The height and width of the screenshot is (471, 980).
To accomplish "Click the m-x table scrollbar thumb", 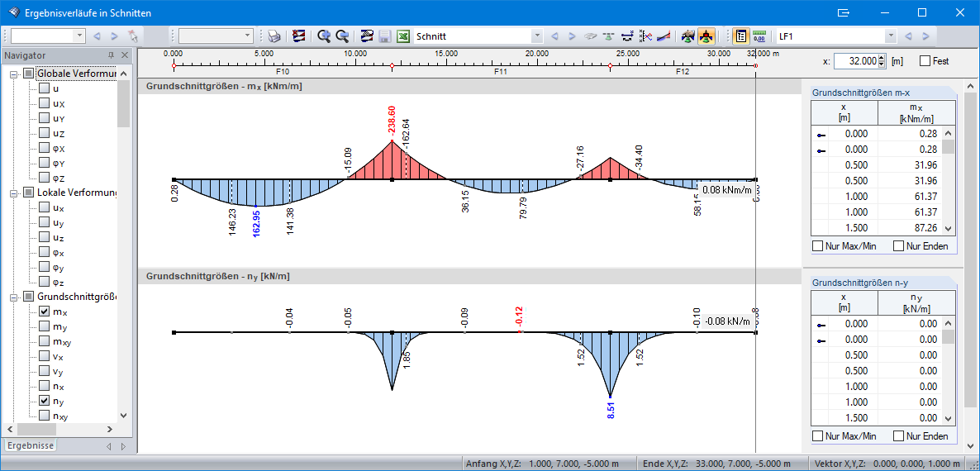I will 948,147.
